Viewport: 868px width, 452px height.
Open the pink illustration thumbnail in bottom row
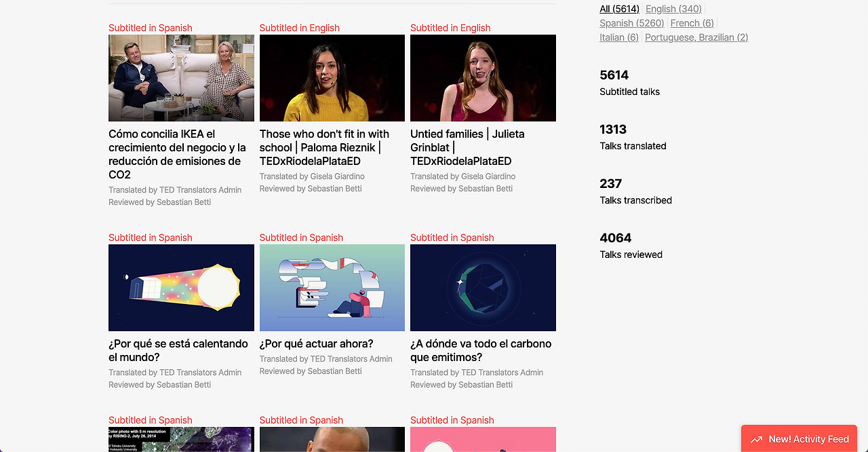pos(483,439)
